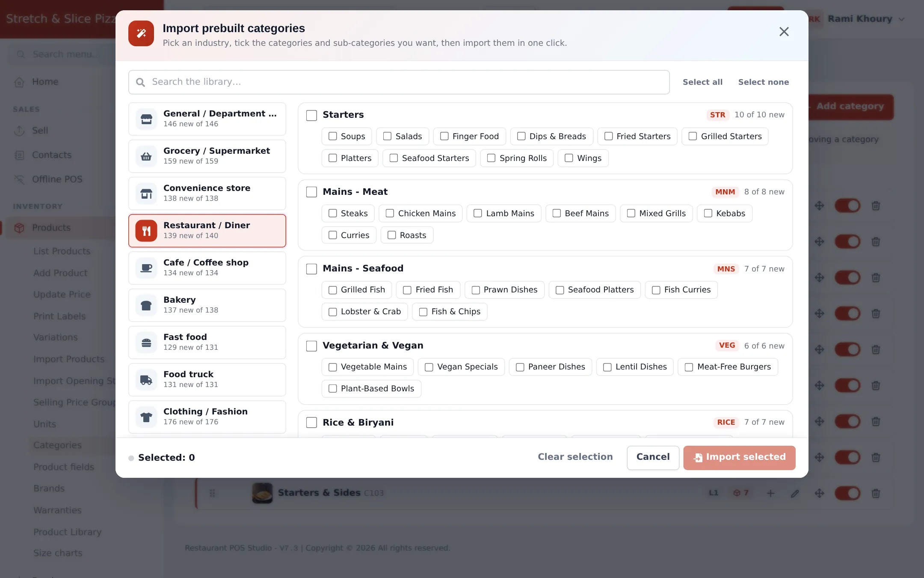Open List Products in sidebar
Viewport: 924px width, 578px height.
tap(62, 251)
